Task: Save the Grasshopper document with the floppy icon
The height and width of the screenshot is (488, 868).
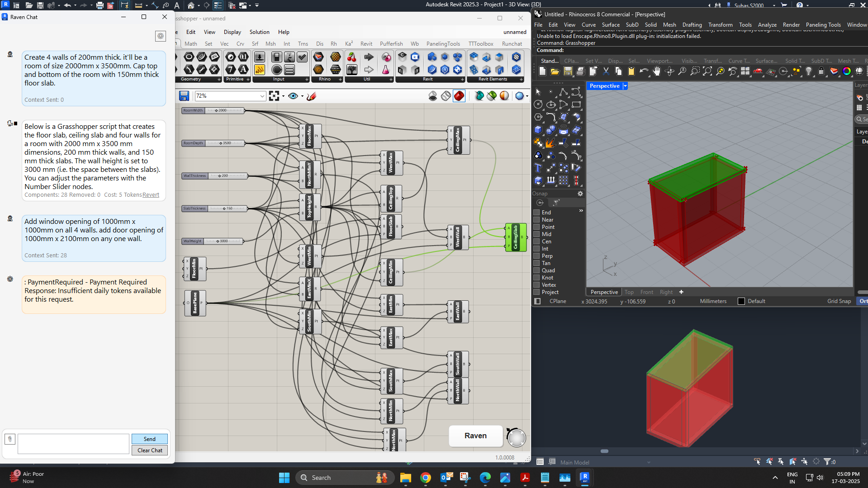Action: tap(184, 96)
